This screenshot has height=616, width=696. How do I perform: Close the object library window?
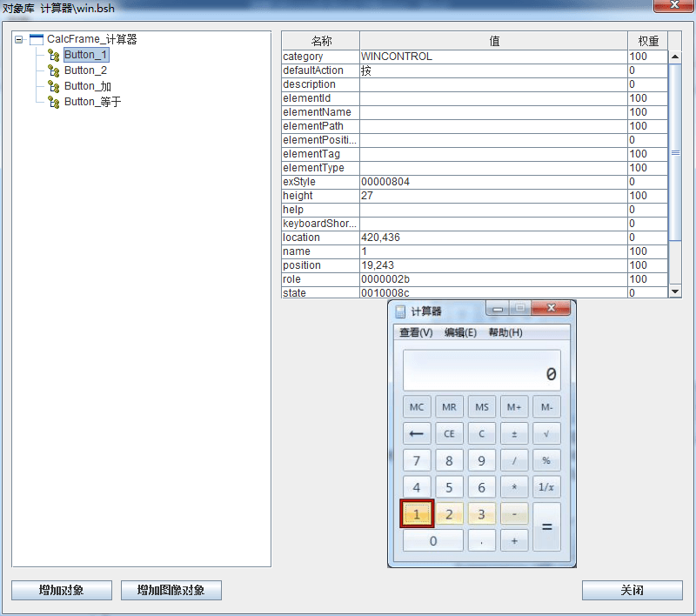click(x=675, y=8)
